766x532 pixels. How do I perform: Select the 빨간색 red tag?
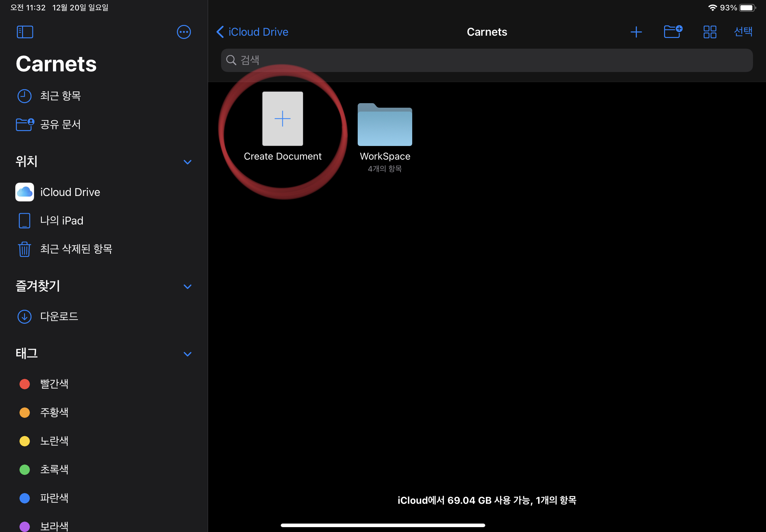click(x=54, y=384)
